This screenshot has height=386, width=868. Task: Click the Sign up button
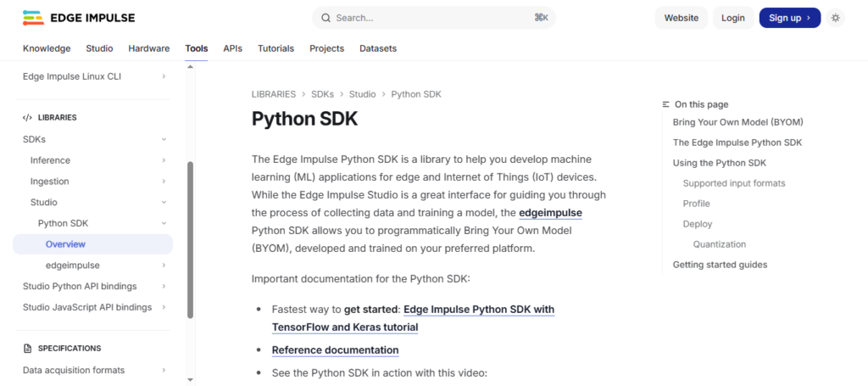[x=790, y=18]
